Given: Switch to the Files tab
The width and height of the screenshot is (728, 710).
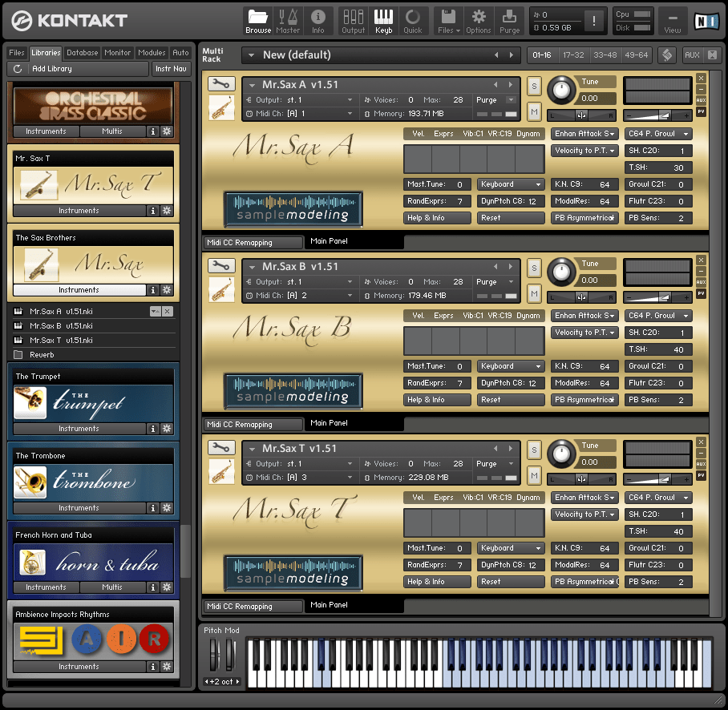Looking at the screenshot, I should (17, 53).
